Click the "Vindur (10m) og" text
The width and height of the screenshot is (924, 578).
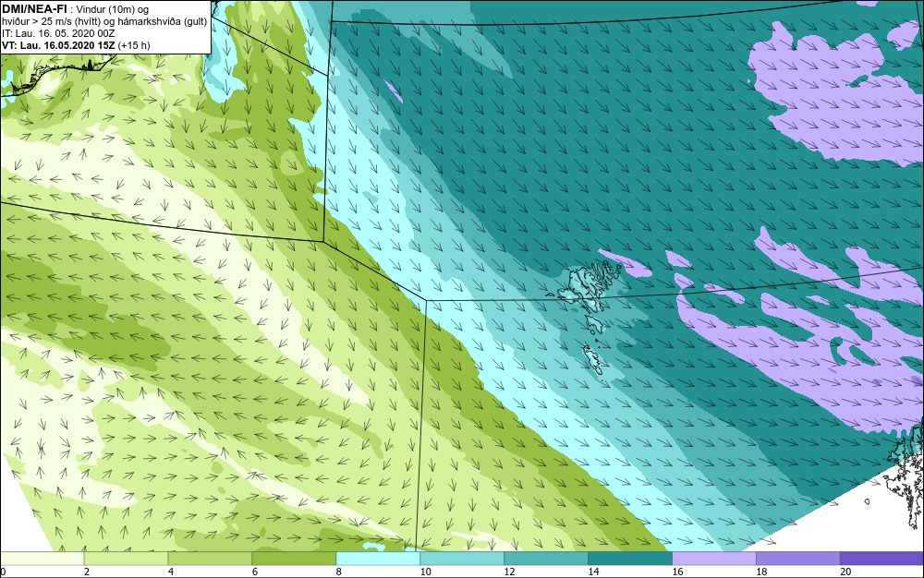click(x=113, y=9)
